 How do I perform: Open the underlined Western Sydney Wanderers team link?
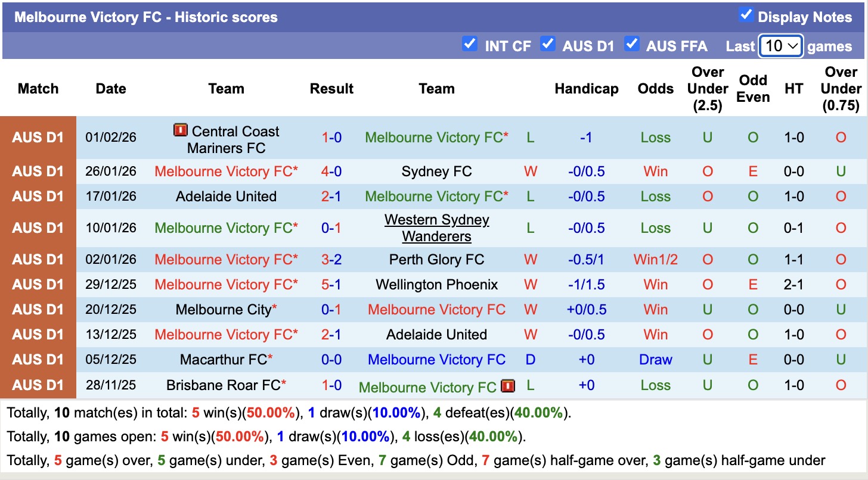coord(436,227)
